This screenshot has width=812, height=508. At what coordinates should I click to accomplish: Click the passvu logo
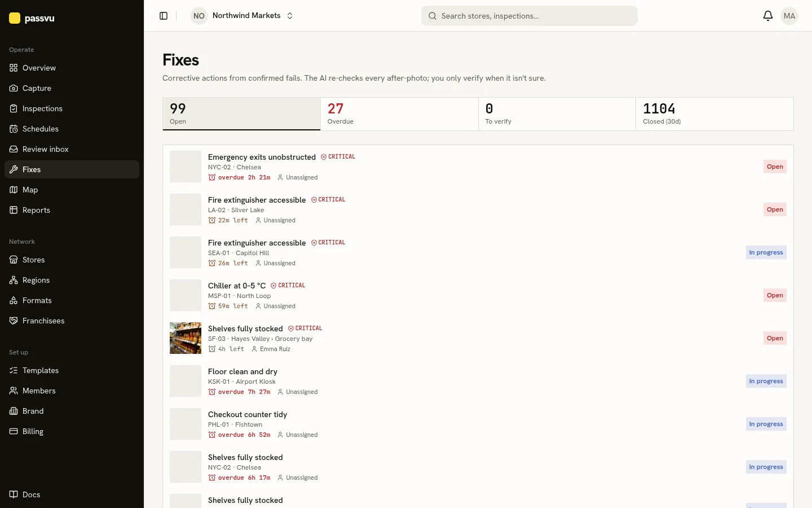pos(32,18)
